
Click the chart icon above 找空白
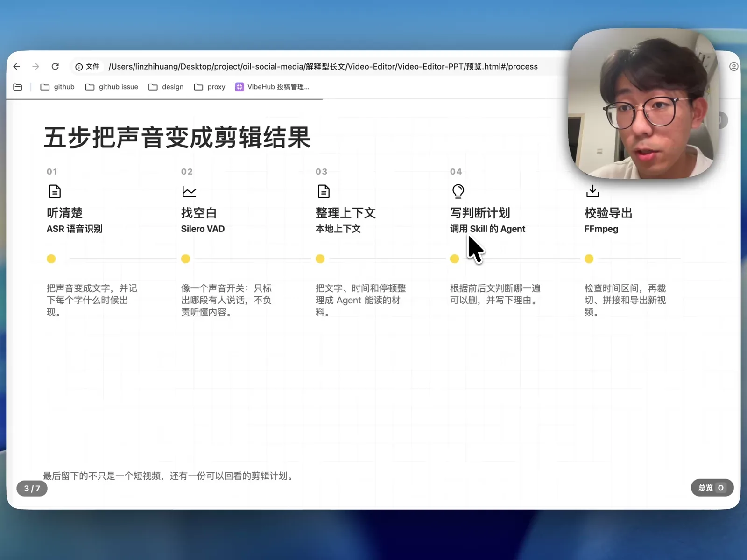tap(189, 191)
